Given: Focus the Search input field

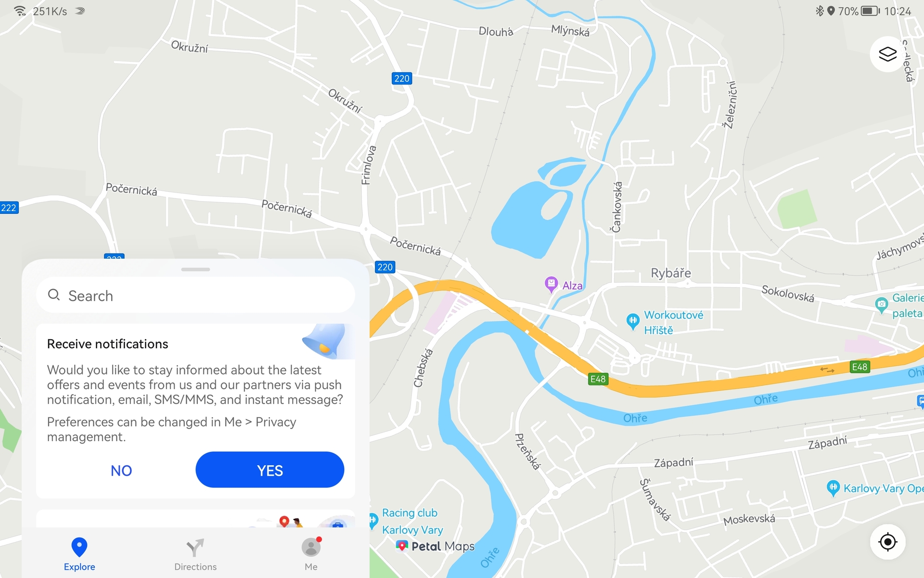Looking at the screenshot, I should 195,295.
